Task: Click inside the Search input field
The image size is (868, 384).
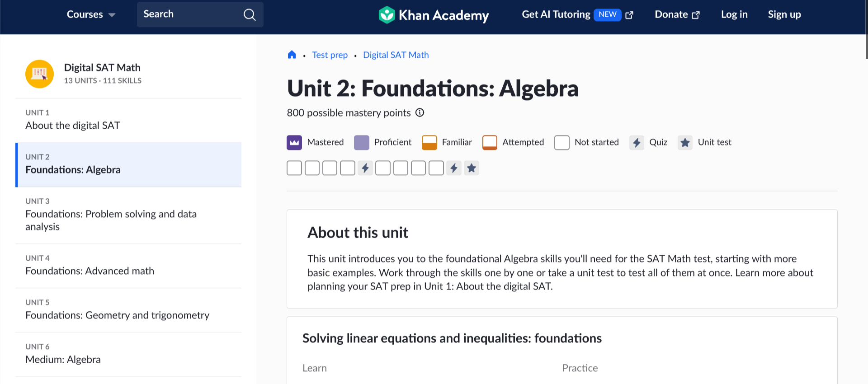Action: coord(190,14)
